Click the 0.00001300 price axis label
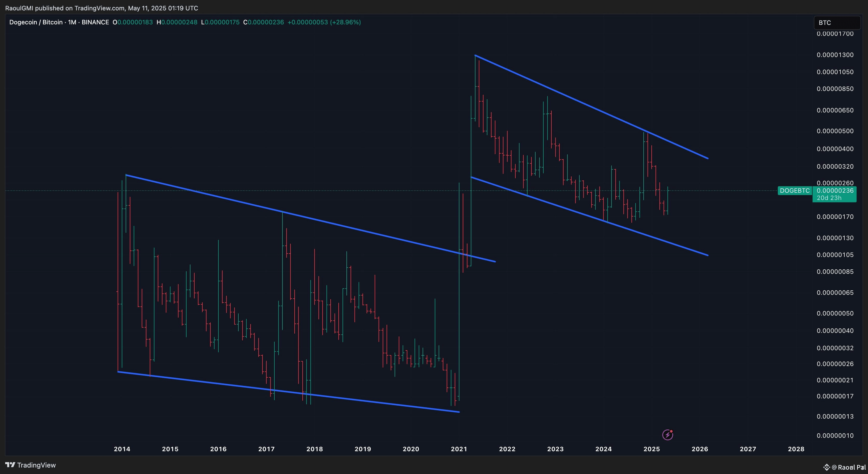Screen dimensions: 868x474 [x=835, y=55]
